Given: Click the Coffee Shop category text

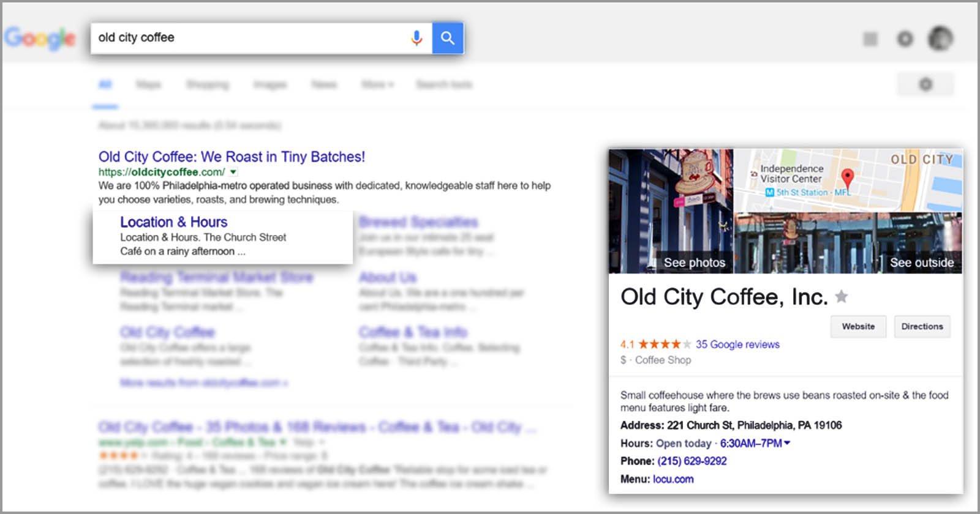Looking at the screenshot, I should click(663, 360).
